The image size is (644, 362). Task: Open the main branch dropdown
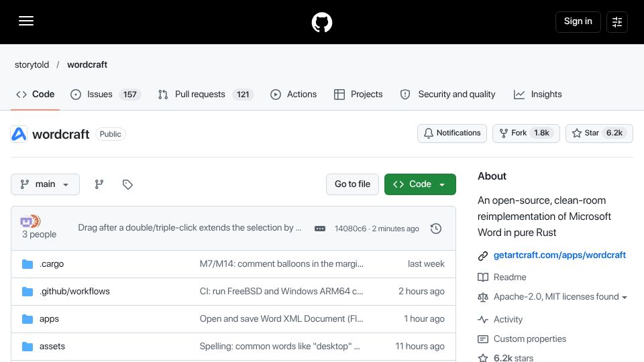click(x=45, y=184)
